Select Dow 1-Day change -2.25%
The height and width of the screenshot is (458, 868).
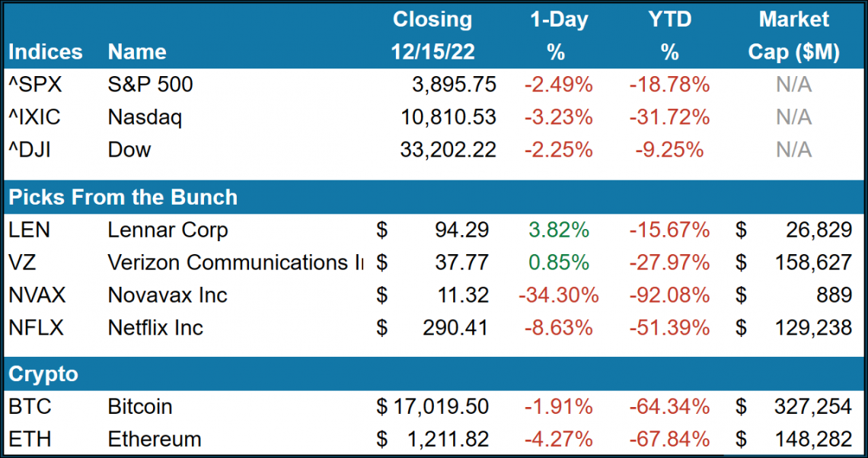(x=557, y=150)
